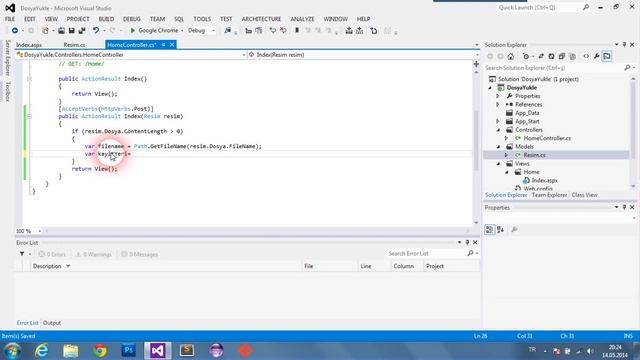Viewport: 640px width, 360px height.
Task: Click the Property Pages icon in Properties panel
Action: (x=514, y=230)
